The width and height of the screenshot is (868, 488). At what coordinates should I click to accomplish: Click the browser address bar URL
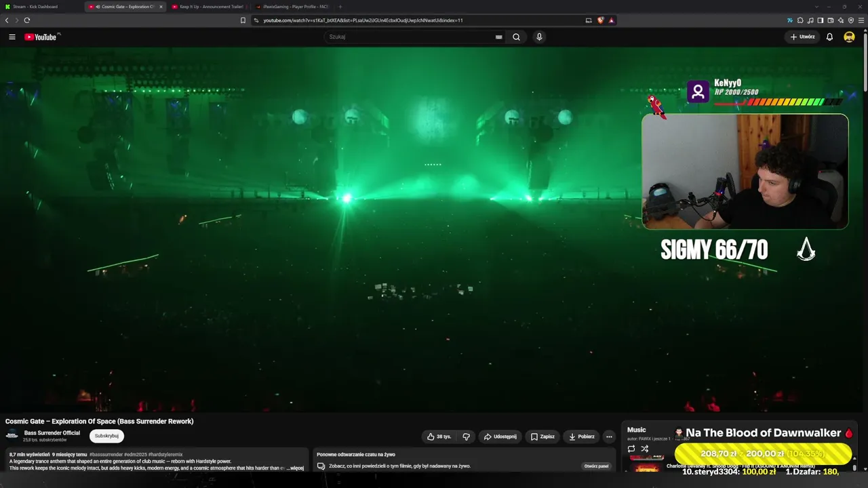pos(363,20)
